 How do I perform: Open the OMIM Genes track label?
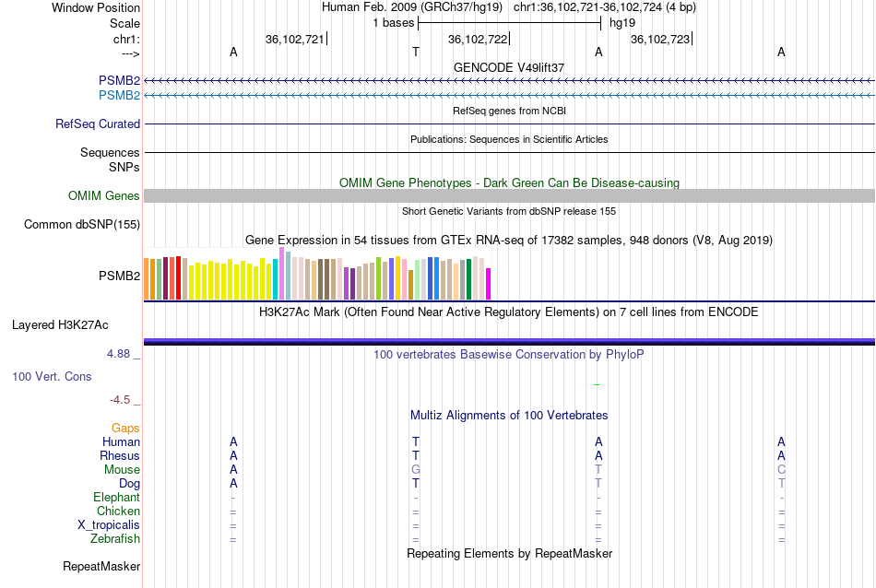(104, 196)
